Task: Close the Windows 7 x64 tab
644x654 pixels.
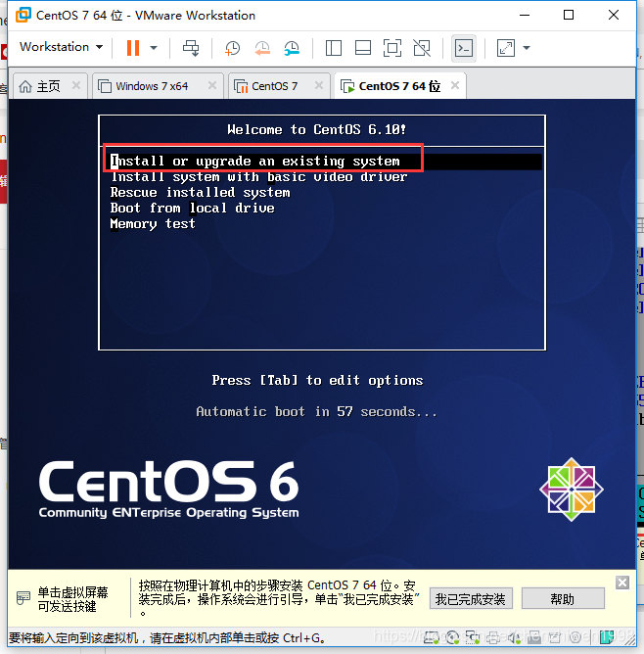Action: (x=212, y=85)
